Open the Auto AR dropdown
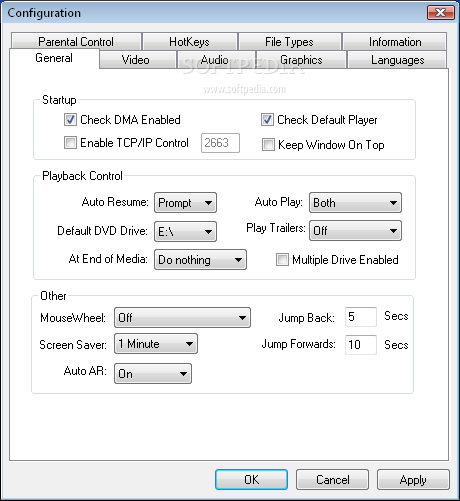The width and height of the screenshot is (460, 501). click(153, 374)
